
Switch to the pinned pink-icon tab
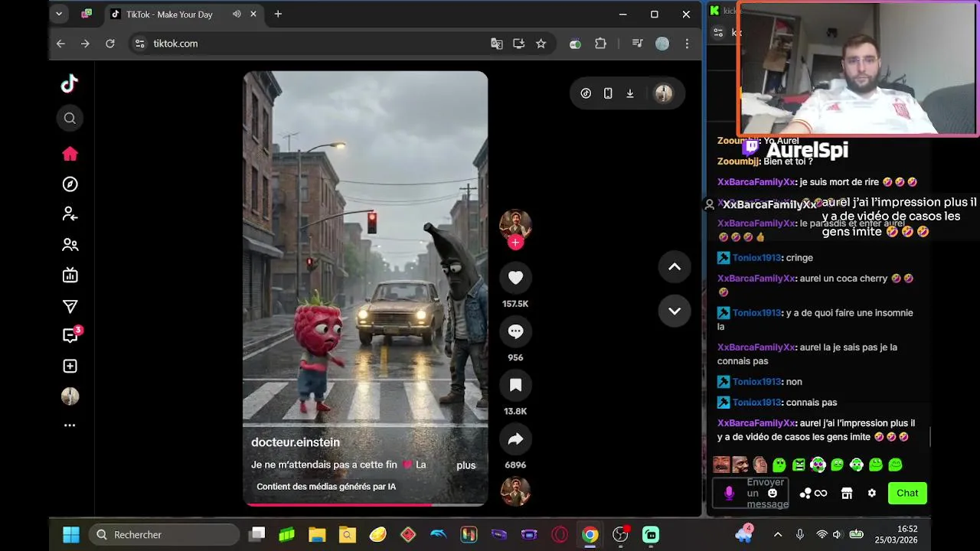87,14
